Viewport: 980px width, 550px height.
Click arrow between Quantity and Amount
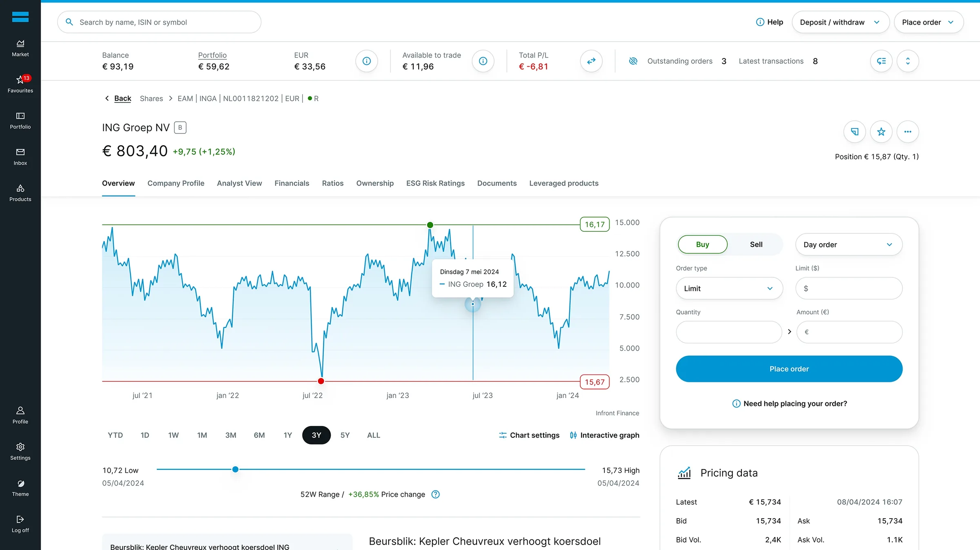click(x=789, y=332)
